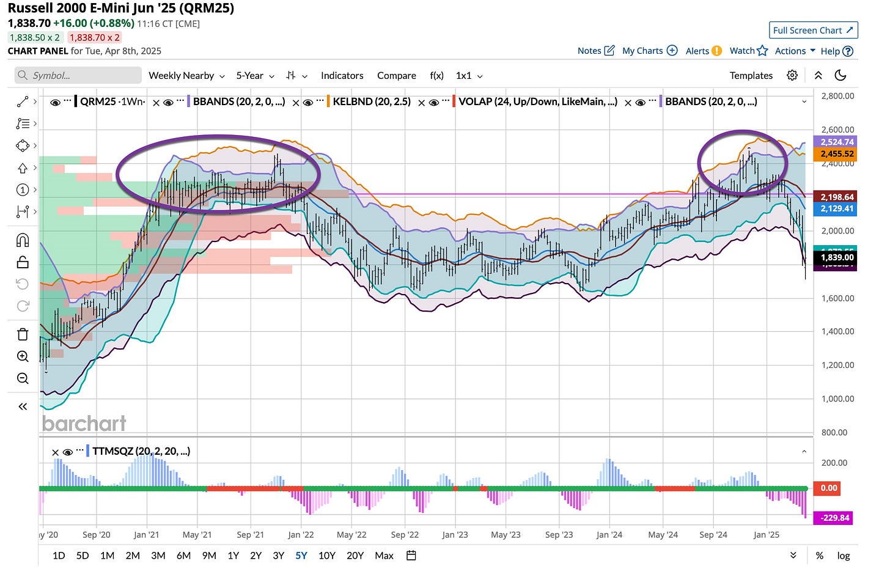Click the Notes edit pencil icon

pos(609,51)
